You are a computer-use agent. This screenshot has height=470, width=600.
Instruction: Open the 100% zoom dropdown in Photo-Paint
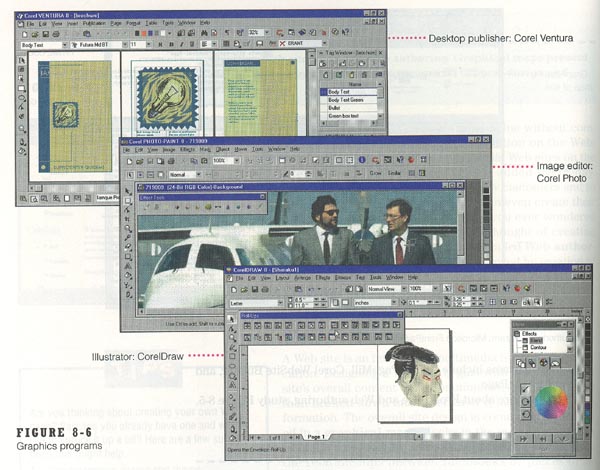coord(236,161)
